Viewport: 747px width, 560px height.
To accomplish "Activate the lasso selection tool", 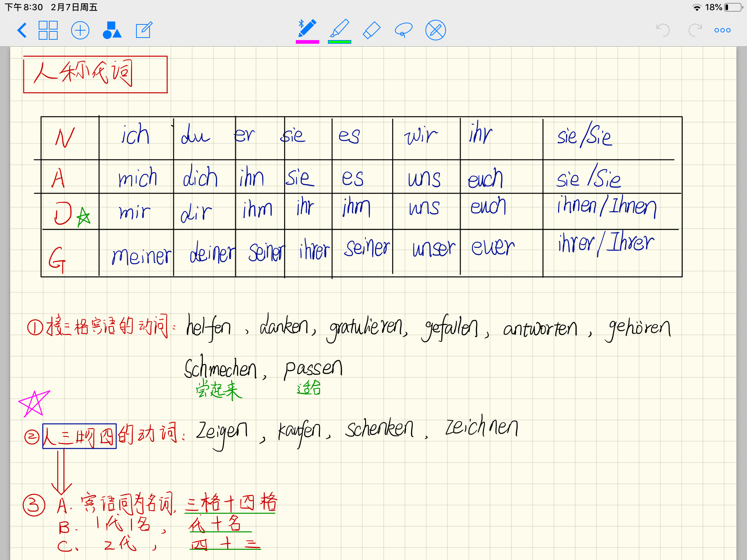I will tap(403, 30).
